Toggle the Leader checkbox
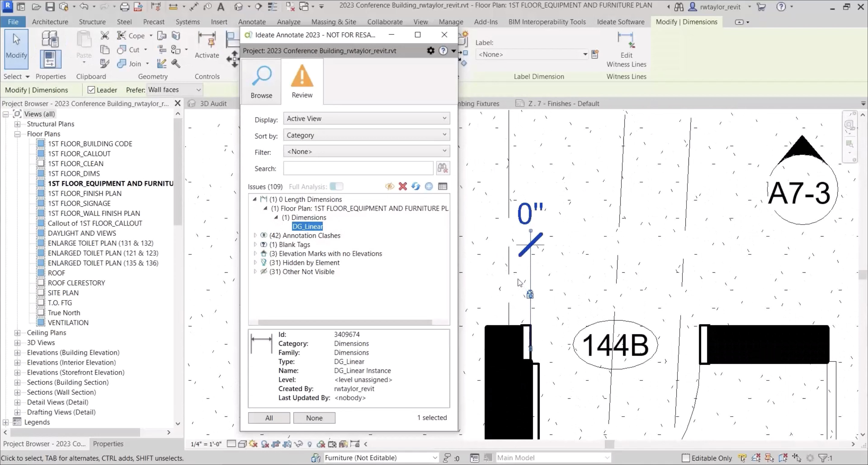This screenshot has width=868, height=465. click(91, 90)
